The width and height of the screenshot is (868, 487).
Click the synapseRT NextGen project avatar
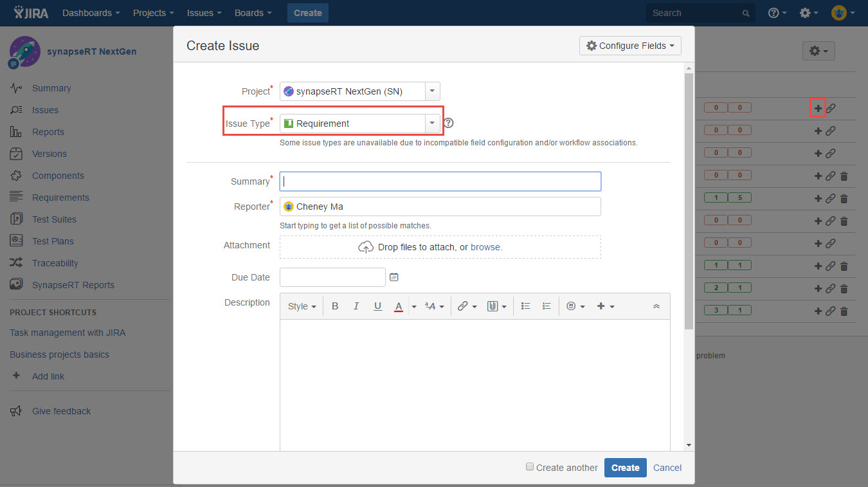pyautogui.click(x=24, y=51)
